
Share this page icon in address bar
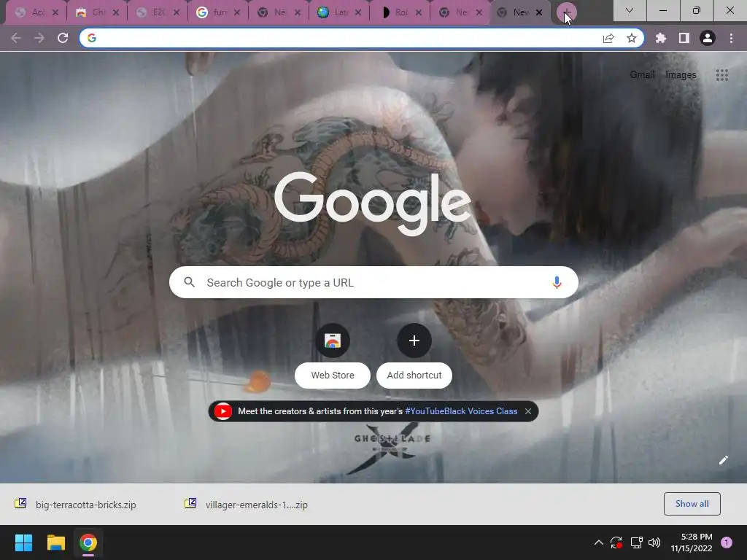pos(608,38)
